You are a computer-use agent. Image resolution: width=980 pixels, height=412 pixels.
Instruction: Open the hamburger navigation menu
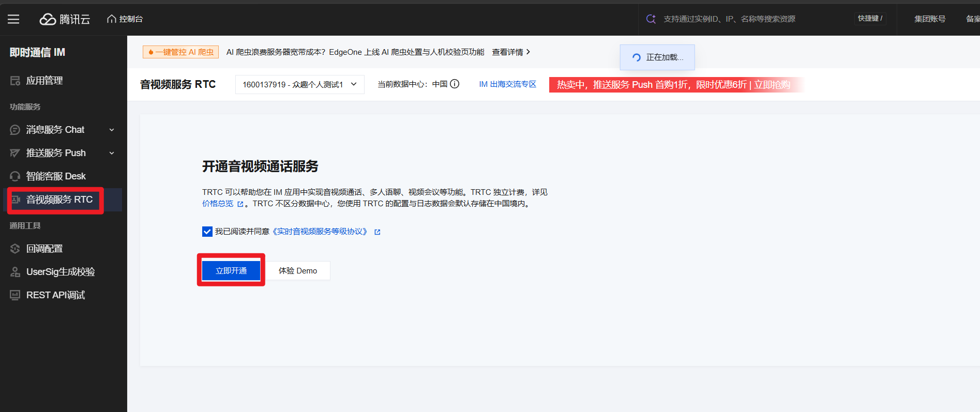13,19
